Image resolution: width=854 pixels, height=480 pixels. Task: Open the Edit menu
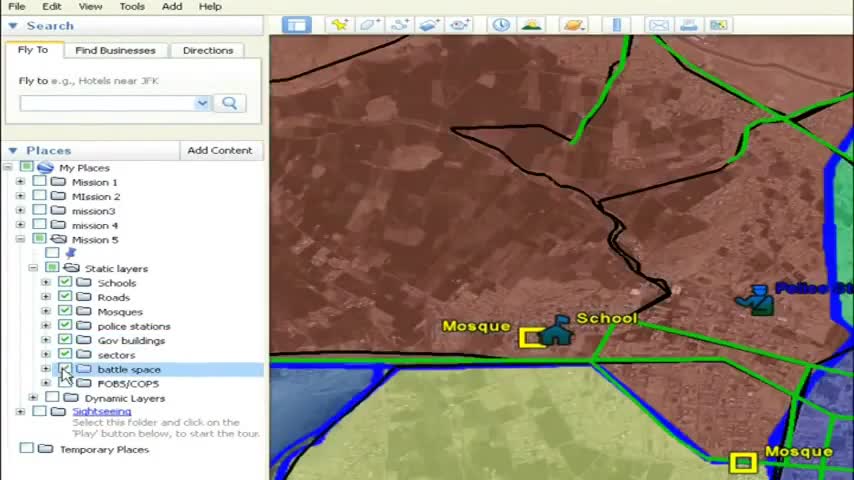point(52,7)
